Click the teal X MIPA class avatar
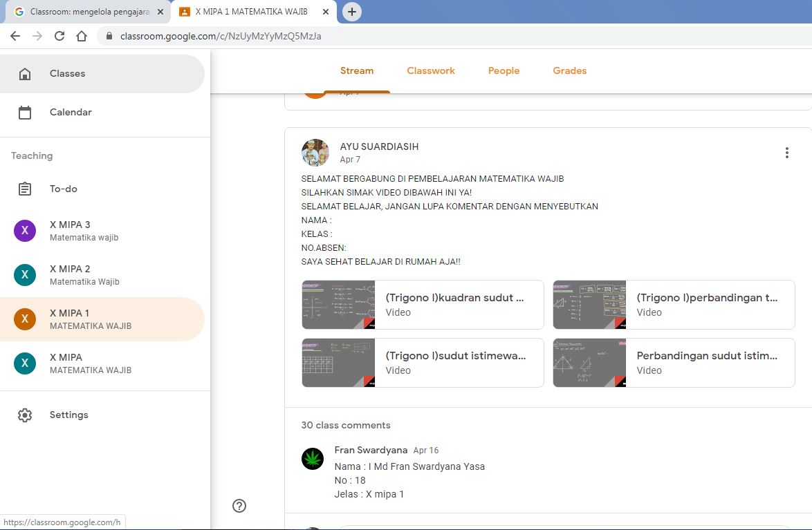Viewport: 812px width, 530px height. pyautogui.click(x=25, y=363)
